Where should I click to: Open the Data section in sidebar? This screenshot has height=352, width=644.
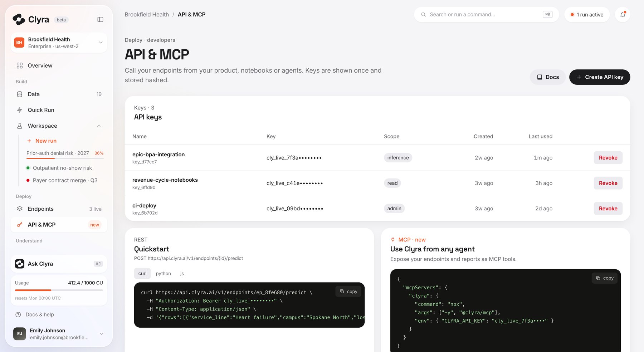pos(59,94)
